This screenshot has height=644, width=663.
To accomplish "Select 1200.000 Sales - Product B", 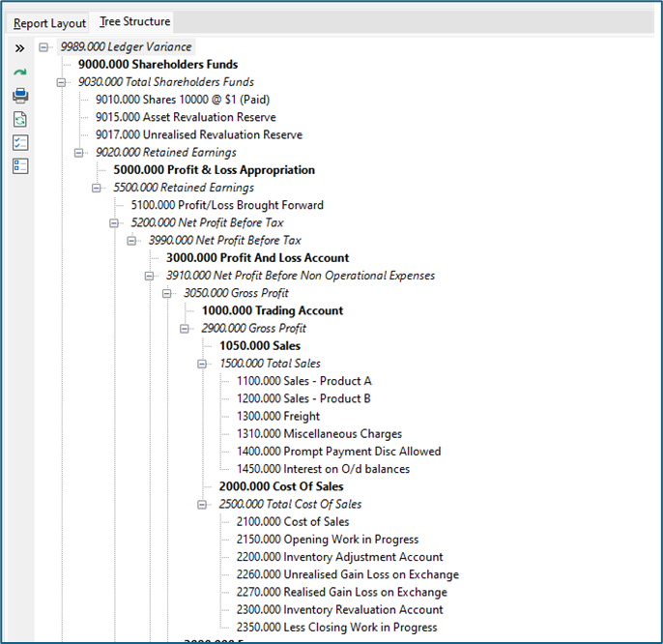I will [304, 399].
